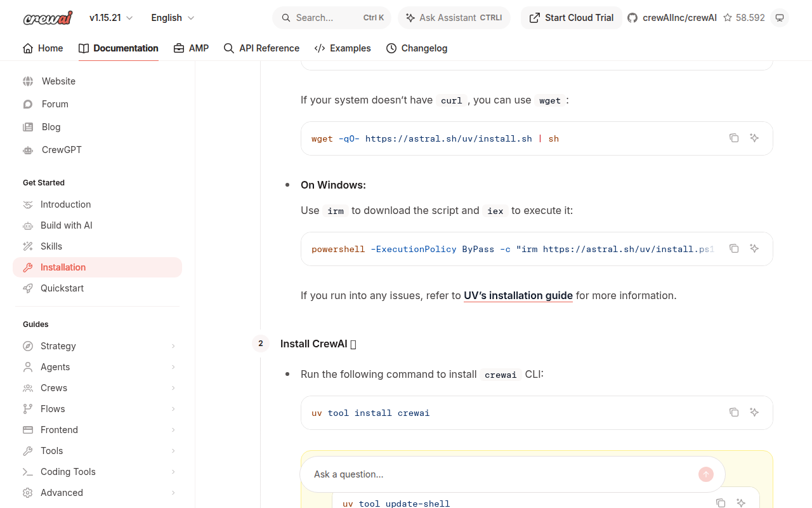View the Changelog tab
The width and height of the screenshot is (812, 508).
pyautogui.click(x=417, y=48)
